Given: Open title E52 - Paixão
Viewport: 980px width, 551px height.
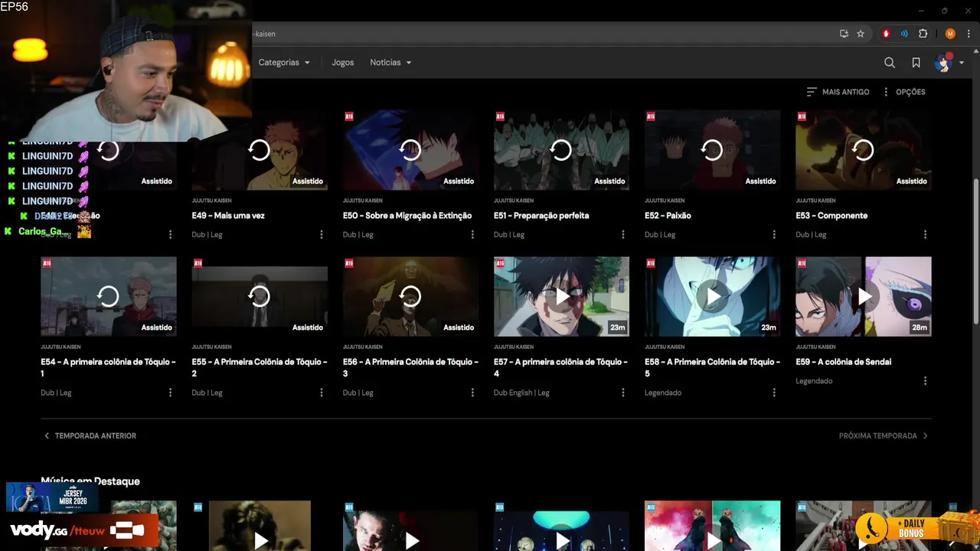Looking at the screenshot, I should (x=668, y=216).
